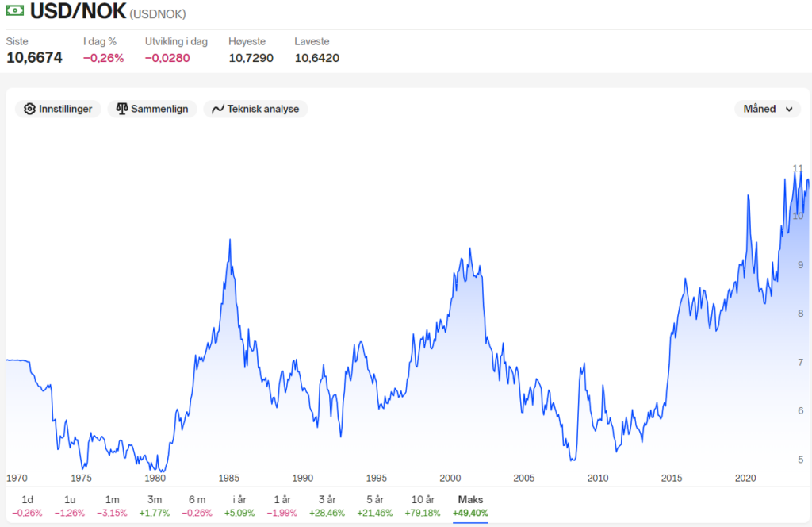This screenshot has width=812, height=527.
Task: Select the 3 år time range tab
Action: point(327,506)
